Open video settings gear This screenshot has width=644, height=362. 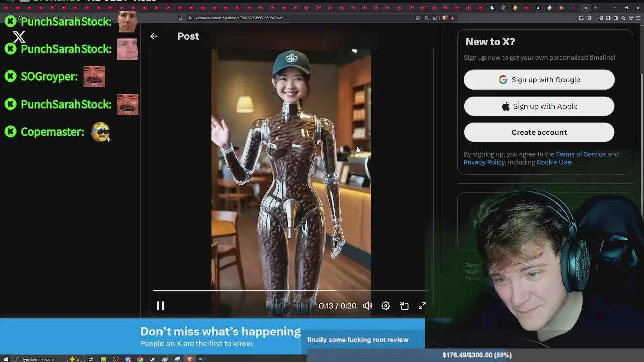(x=386, y=306)
